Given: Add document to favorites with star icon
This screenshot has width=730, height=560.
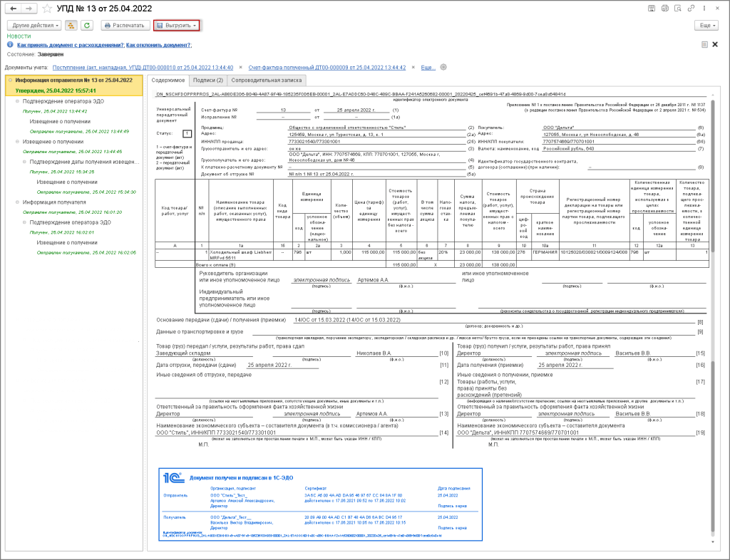Looking at the screenshot, I should 46,8.
